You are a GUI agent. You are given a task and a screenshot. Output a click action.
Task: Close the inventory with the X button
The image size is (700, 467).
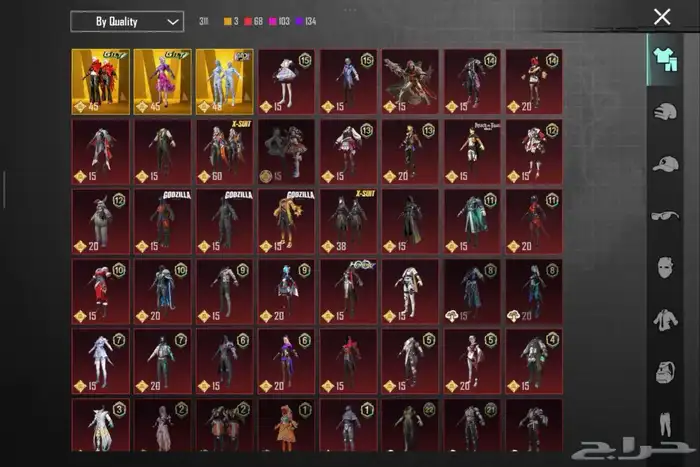point(662,16)
